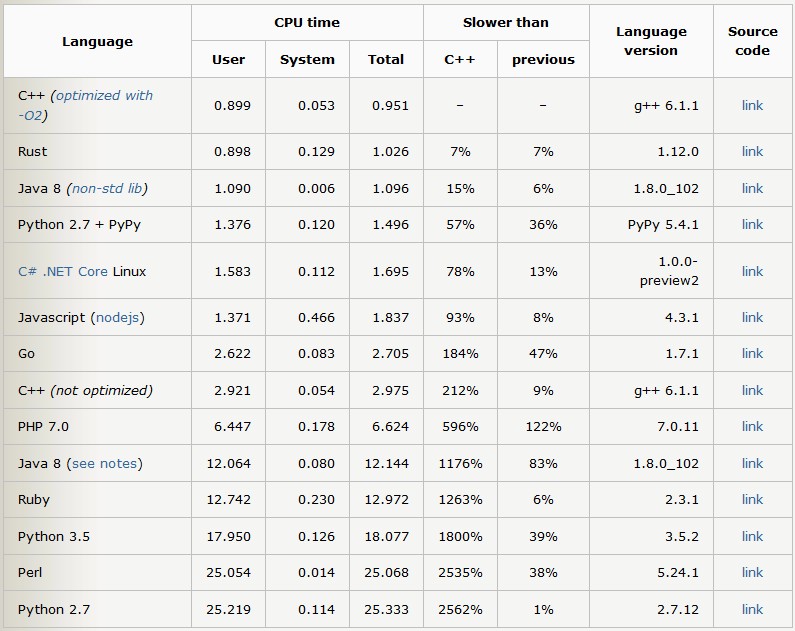Open the source code link for Go
This screenshot has width=795, height=631.
point(752,354)
